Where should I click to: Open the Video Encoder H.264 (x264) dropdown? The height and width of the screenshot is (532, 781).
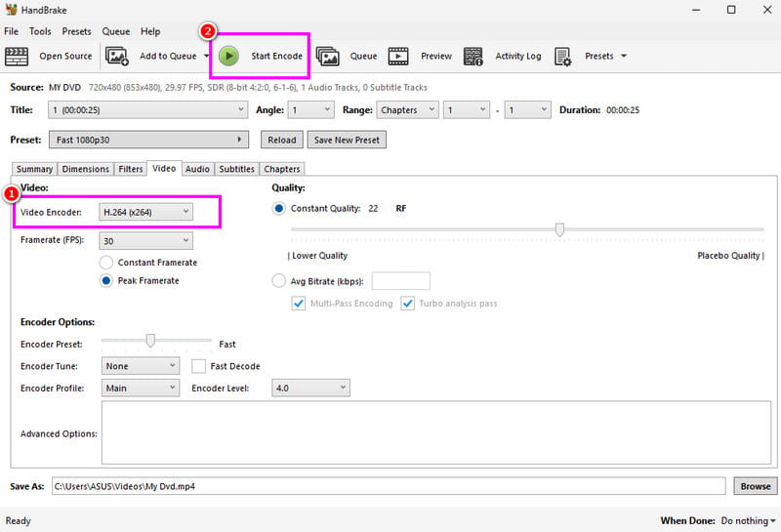(145, 212)
